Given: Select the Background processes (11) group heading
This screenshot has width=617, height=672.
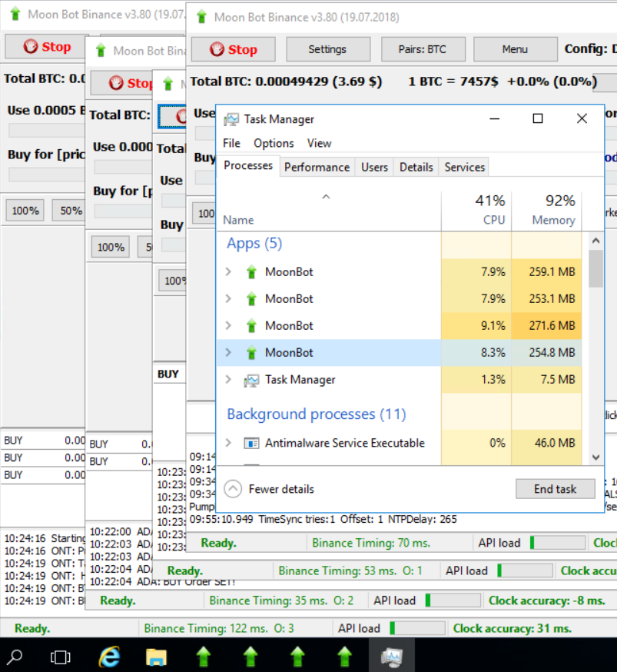Looking at the screenshot, I should point(317,414).
